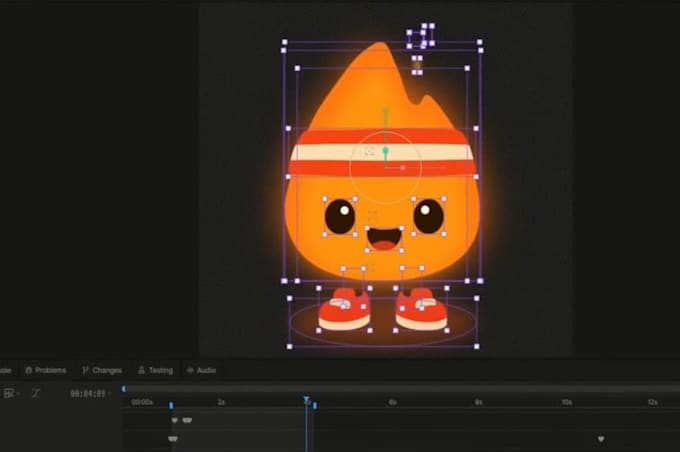Click the blue playhead marker on the ruler
This screenshot has width=680, height=452.
[306, 400]
